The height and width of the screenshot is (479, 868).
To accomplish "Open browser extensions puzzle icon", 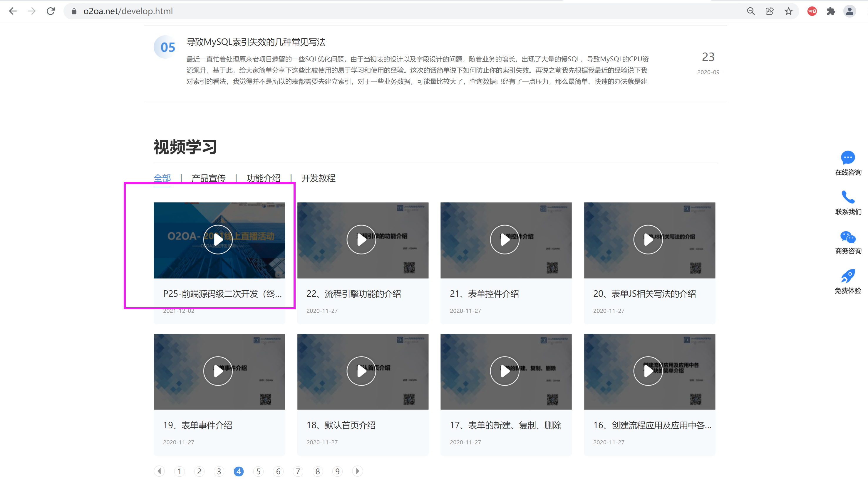I will pyautogui.click(x=831, y=11).
